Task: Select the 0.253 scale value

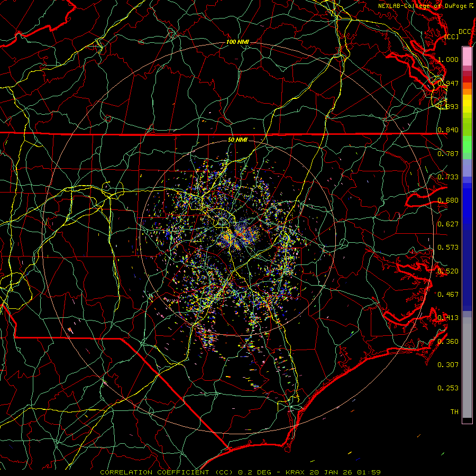Action: (448, 388)
